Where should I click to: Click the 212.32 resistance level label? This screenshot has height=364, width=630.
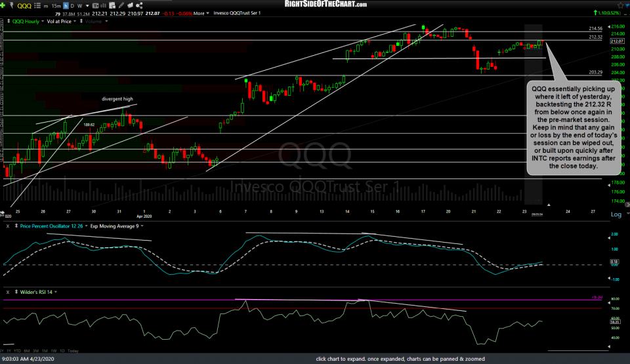tap(595, 37)
